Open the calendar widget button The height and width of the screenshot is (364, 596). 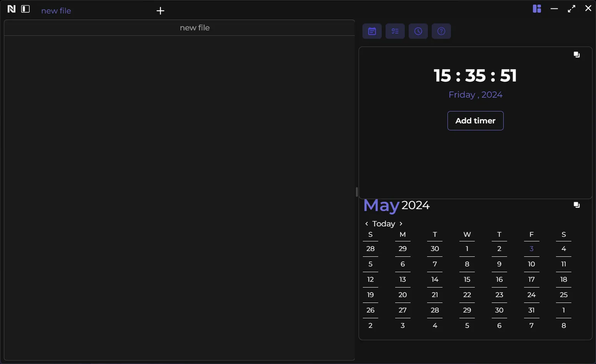click(372, 31)
